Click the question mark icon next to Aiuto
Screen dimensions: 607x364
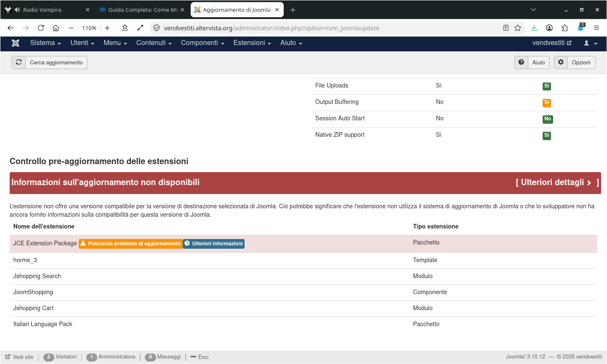point(521,62)
